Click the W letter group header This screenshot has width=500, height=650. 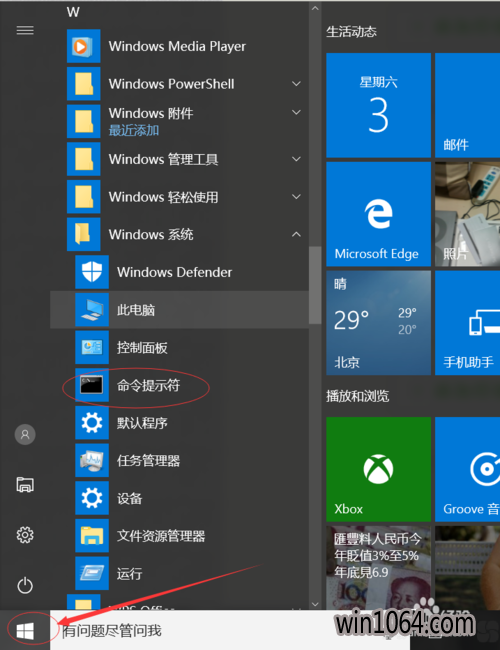pyautogui.click(x=73, y=12)
